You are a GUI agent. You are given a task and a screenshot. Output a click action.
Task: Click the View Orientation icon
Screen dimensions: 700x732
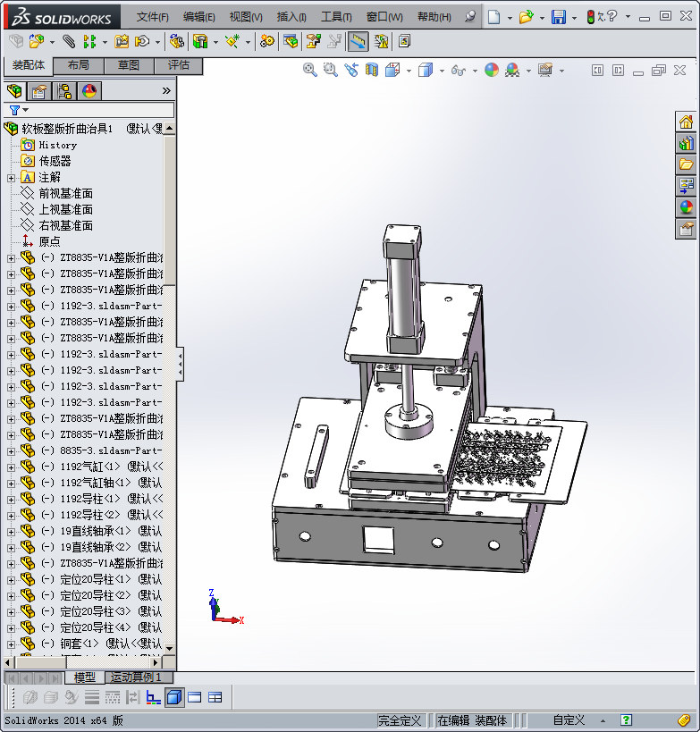pos(392,70)
